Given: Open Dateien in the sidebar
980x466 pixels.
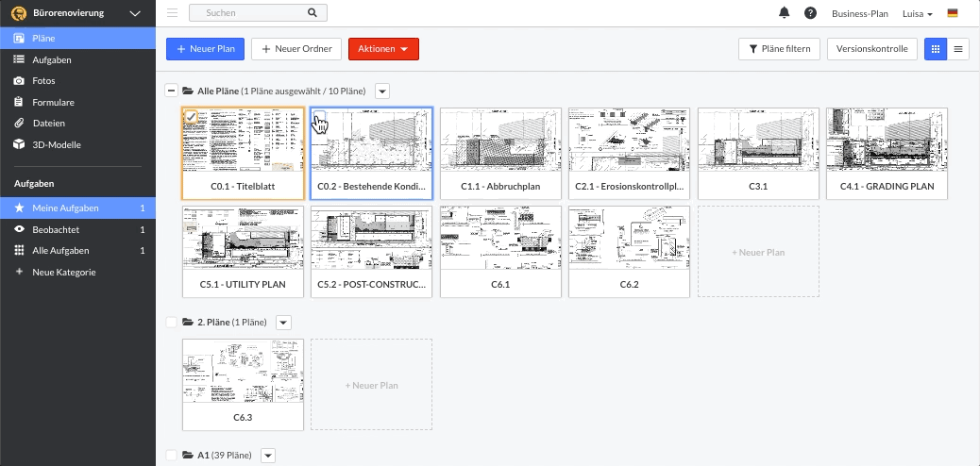Looking at the screenshot, I should 77,123.
